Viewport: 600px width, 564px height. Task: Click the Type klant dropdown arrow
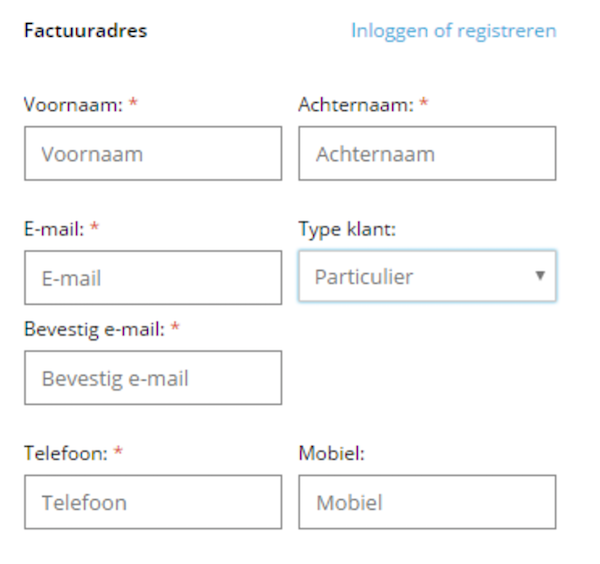click(540, 275)
